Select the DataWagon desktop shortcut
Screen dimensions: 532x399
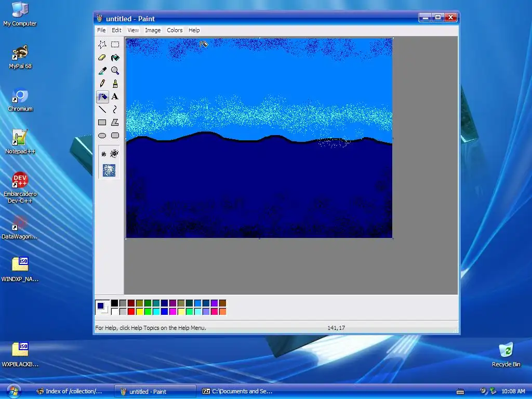pyautogui.click(x=20, y=228)
